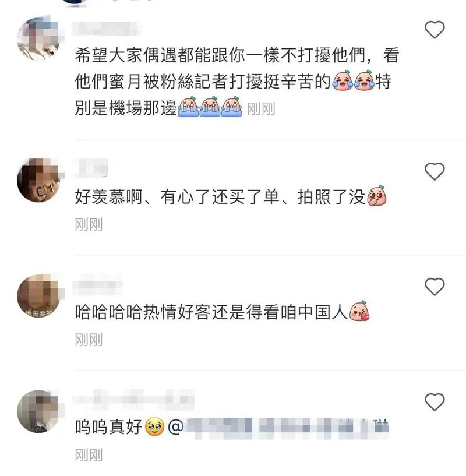Like the 好羡慕啊 comment with heart

435,171
